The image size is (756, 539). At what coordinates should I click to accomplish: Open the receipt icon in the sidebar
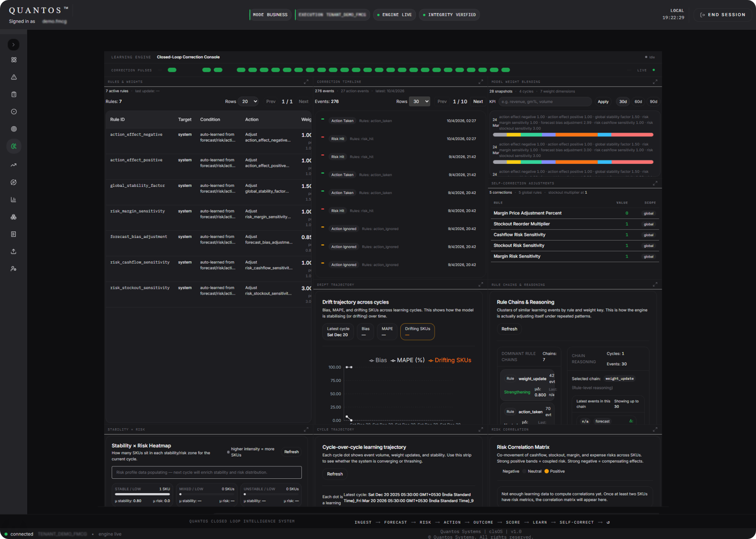(14, 234)
